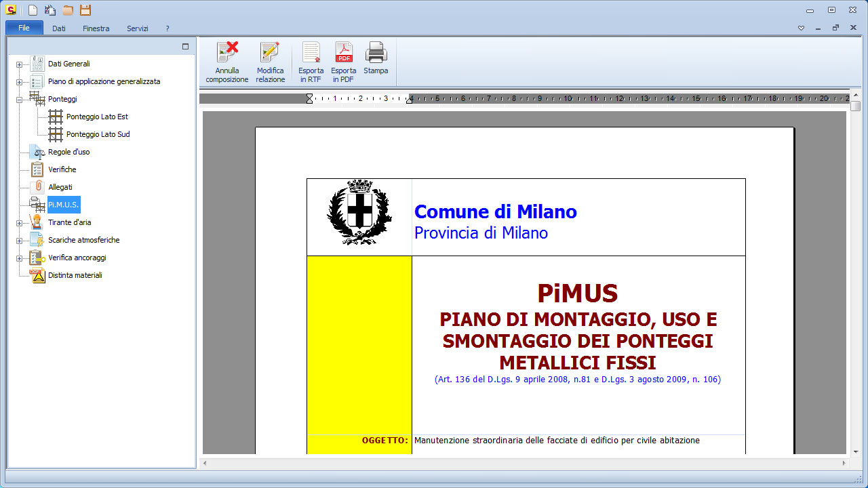868x488 pixels.
Task: Switch to the Dati tab
Action: 58,28
